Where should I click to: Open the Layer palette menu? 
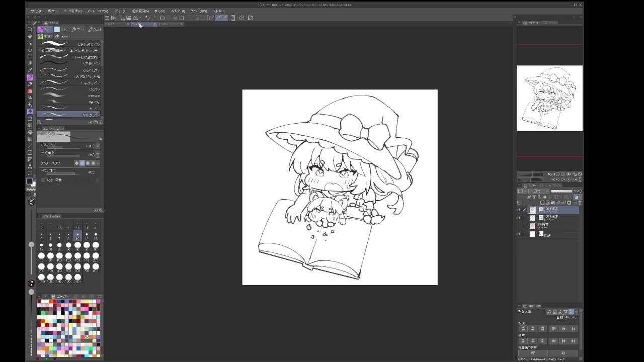pyautogui.click(x=519, y=186)
